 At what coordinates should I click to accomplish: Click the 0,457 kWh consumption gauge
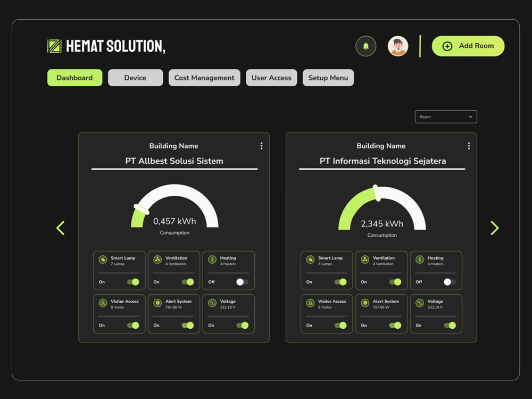coord(174,206)
